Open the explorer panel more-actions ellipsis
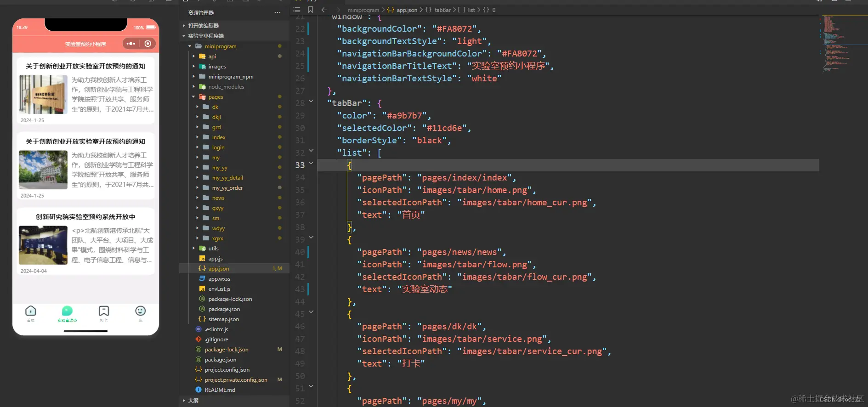Image resolution: width=868 pixels, height=407 pixels. point(277,12)
